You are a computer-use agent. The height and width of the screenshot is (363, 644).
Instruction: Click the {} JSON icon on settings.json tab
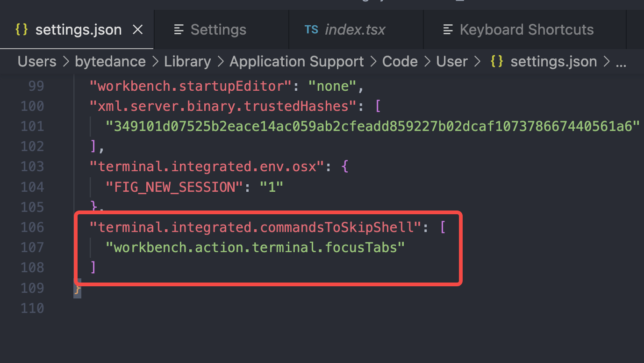click(21, 29)
